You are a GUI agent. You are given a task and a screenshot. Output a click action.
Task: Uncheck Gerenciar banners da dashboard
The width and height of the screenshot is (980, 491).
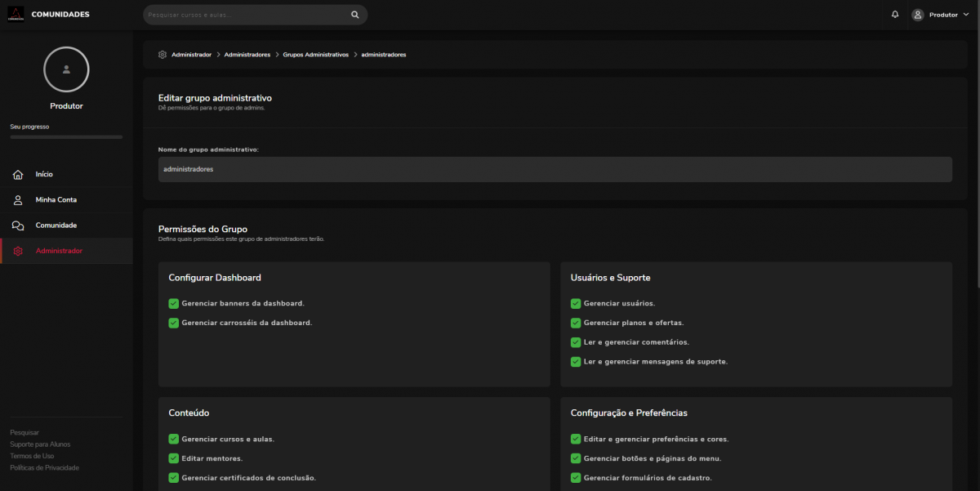click(173, 303)
